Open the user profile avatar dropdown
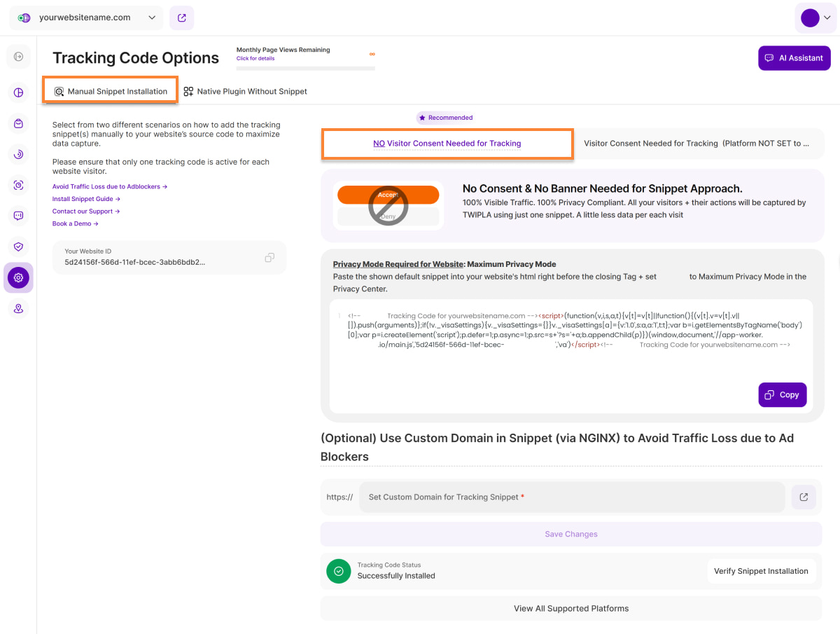The image size is (840, 634). (x=815, y=18)
